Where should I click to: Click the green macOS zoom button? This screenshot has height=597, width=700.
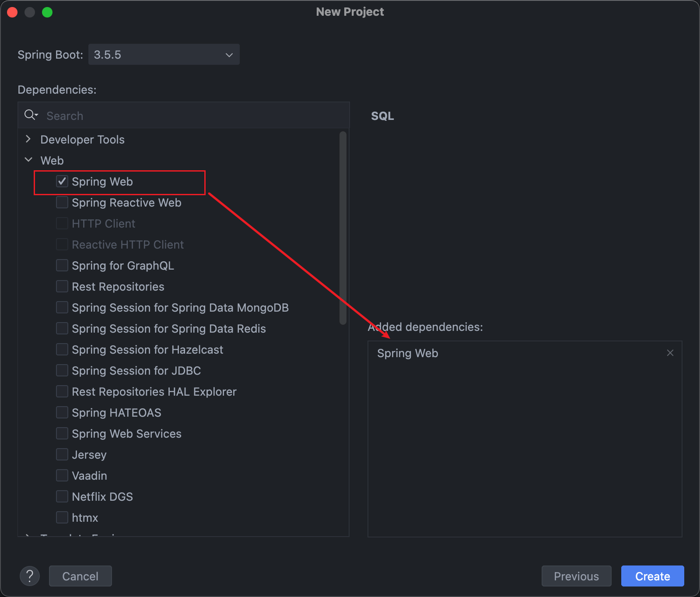[47, 12]
